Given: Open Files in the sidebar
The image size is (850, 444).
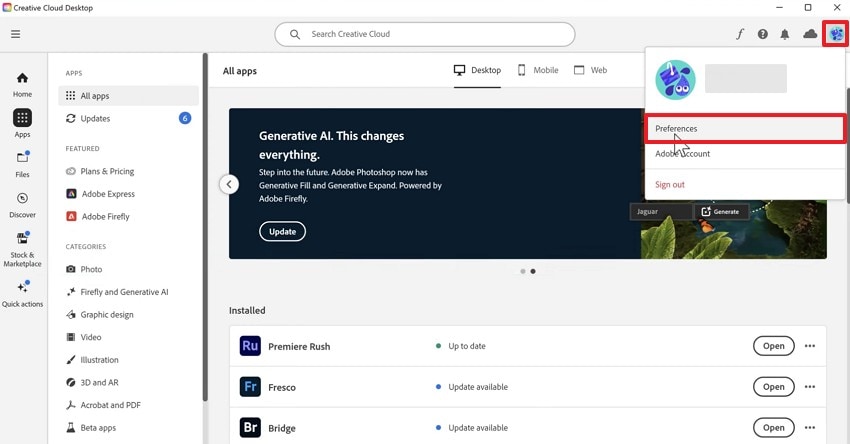Looking at the screenshot, I should click(22, 164).
